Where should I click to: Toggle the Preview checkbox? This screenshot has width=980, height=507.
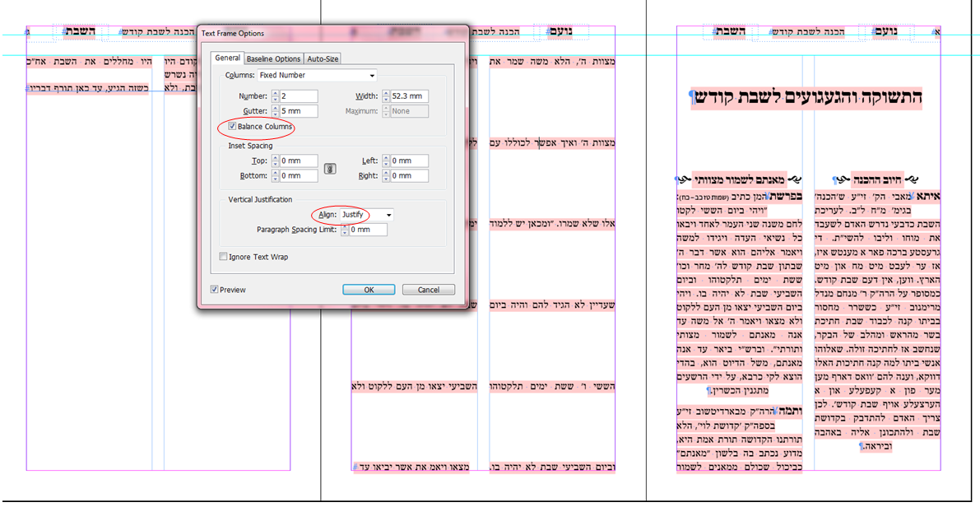click(215, 290)
